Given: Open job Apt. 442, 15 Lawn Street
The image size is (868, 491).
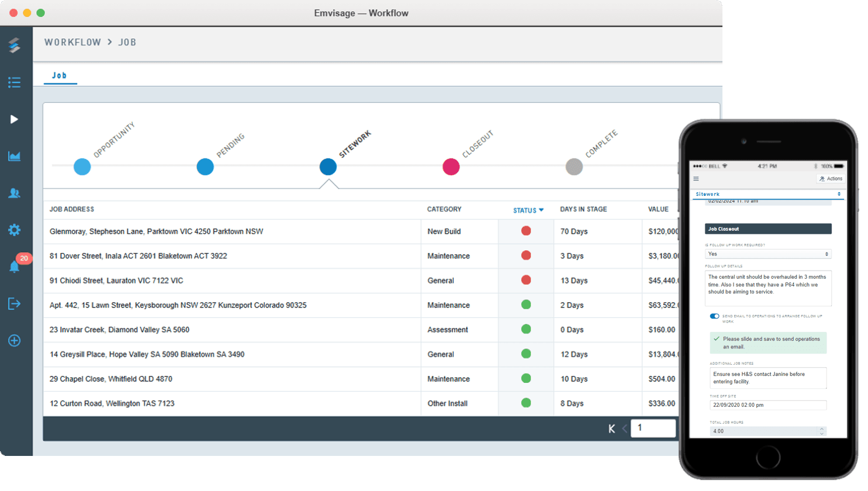Looking at the screenshot, I should pos(178,305).
